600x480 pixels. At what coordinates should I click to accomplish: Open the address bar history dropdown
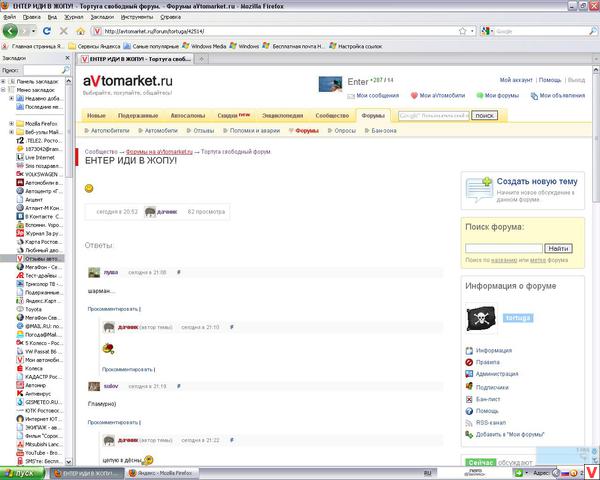(473, 31)
